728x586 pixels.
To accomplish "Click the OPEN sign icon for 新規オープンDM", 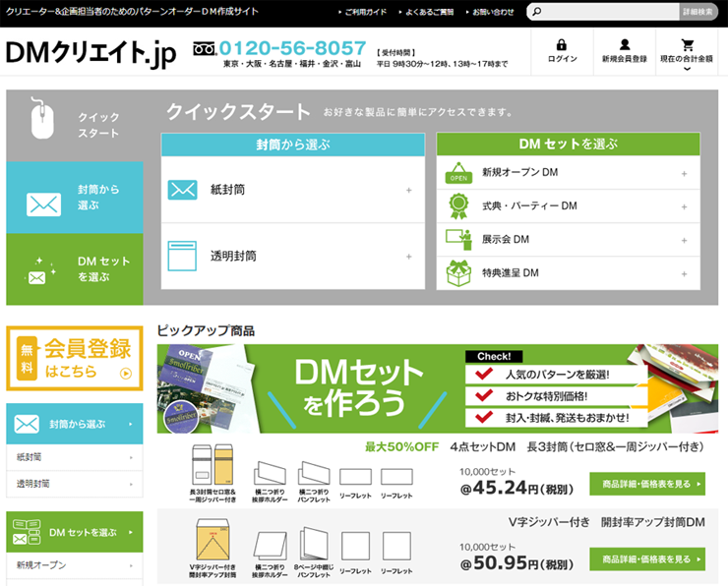I will pos(458,173).
